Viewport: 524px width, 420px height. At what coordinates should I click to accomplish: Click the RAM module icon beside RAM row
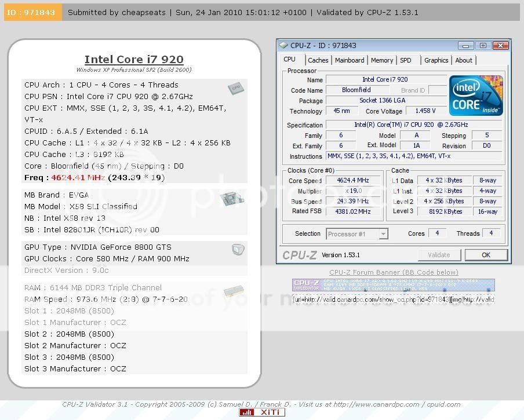tap(234, 291)
